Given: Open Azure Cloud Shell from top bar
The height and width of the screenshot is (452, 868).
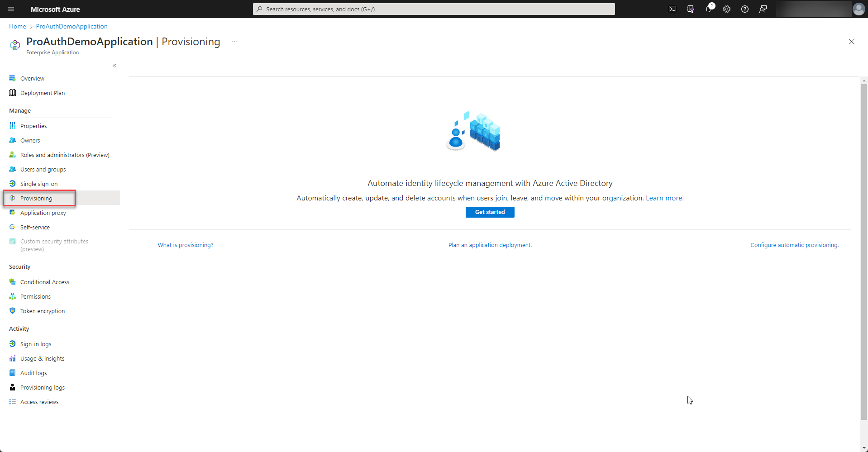Looking at the screenshot, I should click(672, 9).
